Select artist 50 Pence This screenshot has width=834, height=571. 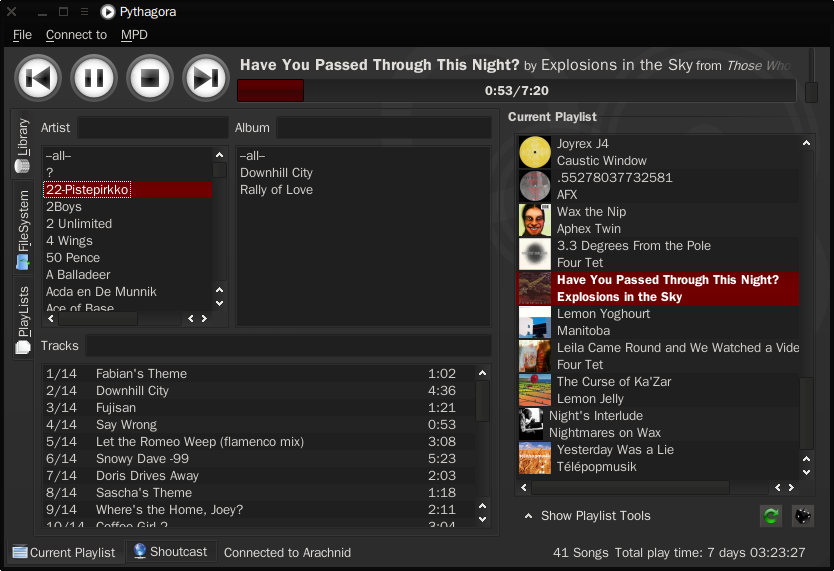point(128,258)
